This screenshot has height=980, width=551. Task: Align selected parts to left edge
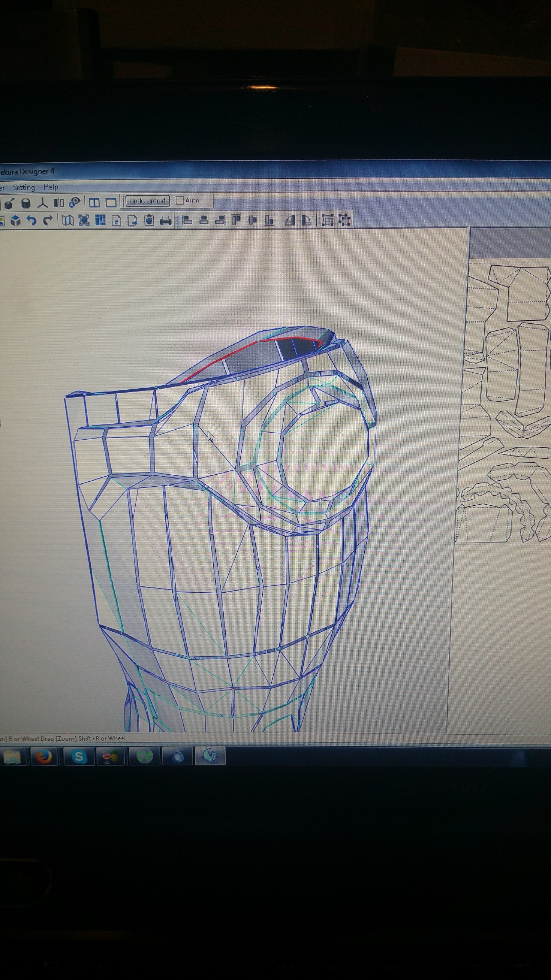point(187,220)
